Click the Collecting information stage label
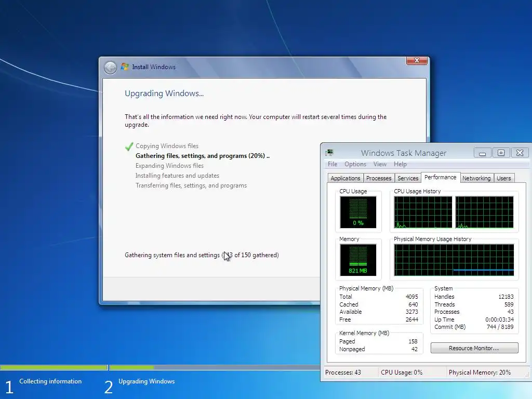532x399 pixels. click(50, 381)
